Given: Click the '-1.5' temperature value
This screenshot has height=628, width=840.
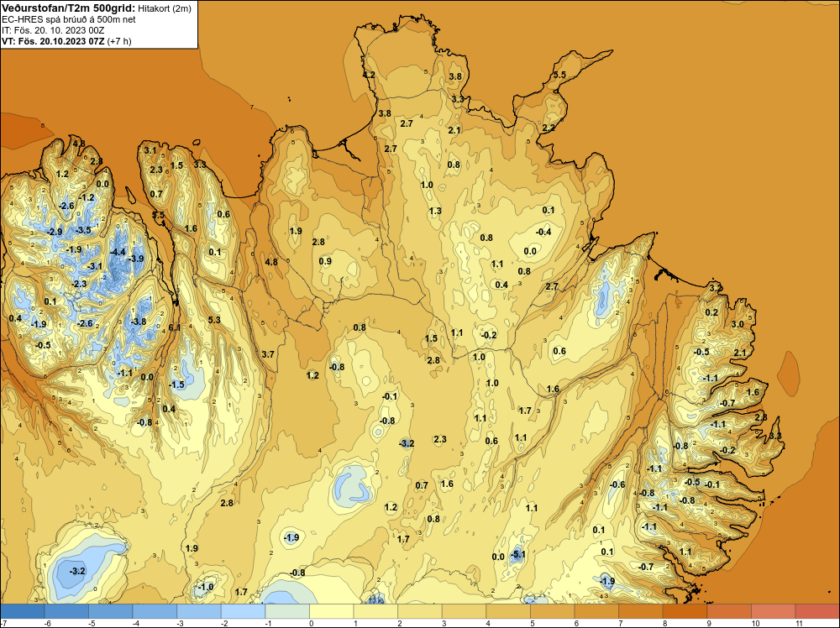Looking at the screenshot, I should [x=176, y=385].
